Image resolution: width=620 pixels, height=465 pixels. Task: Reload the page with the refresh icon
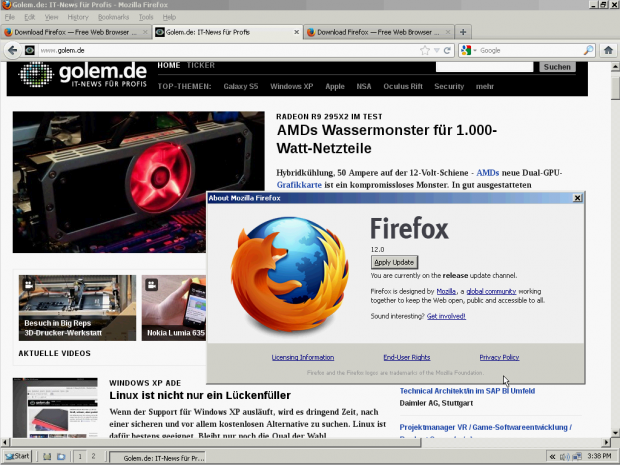pos(447,51)
